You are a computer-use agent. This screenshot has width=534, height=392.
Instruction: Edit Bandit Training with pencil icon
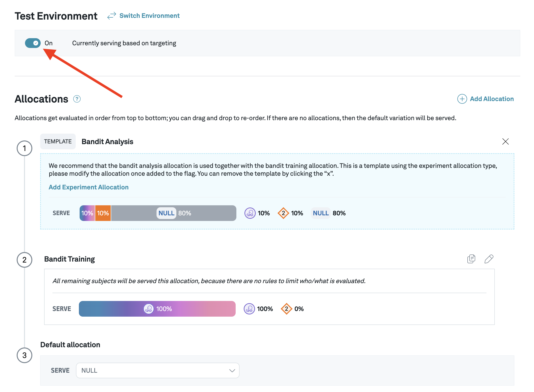click(489, 259)
